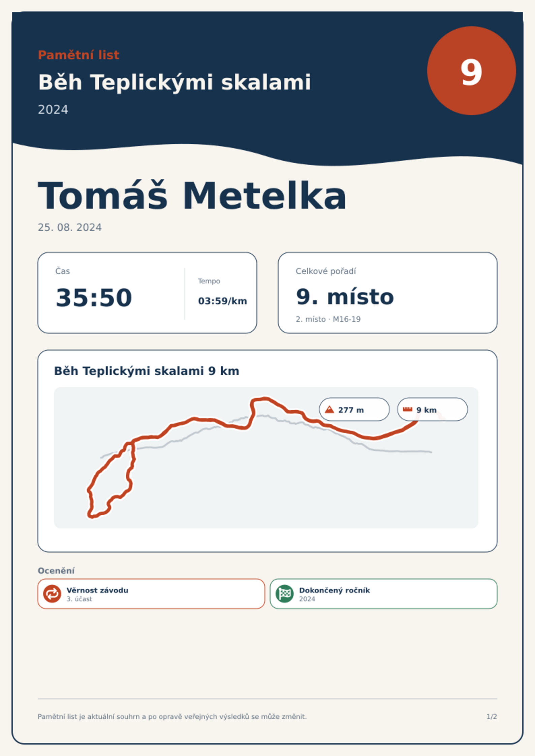
Task: Open the Věrnost závodu award card
Action: click(x=151, y=594)
